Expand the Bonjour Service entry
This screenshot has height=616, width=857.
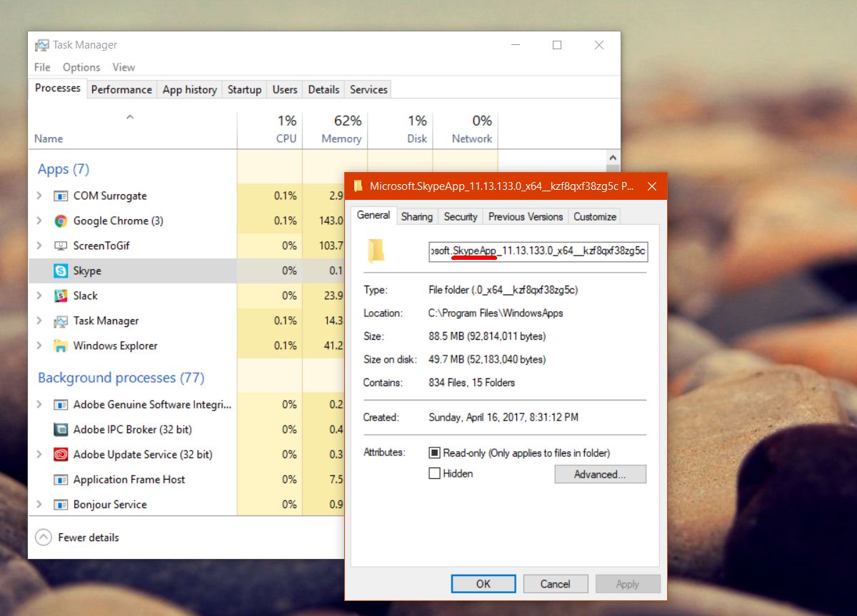click(x=39, y=504)
